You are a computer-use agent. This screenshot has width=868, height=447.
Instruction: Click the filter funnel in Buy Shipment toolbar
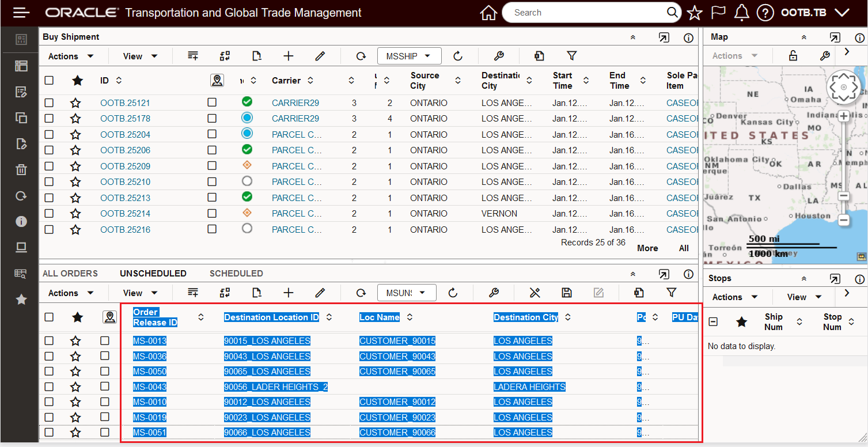[x=571, y=56]
